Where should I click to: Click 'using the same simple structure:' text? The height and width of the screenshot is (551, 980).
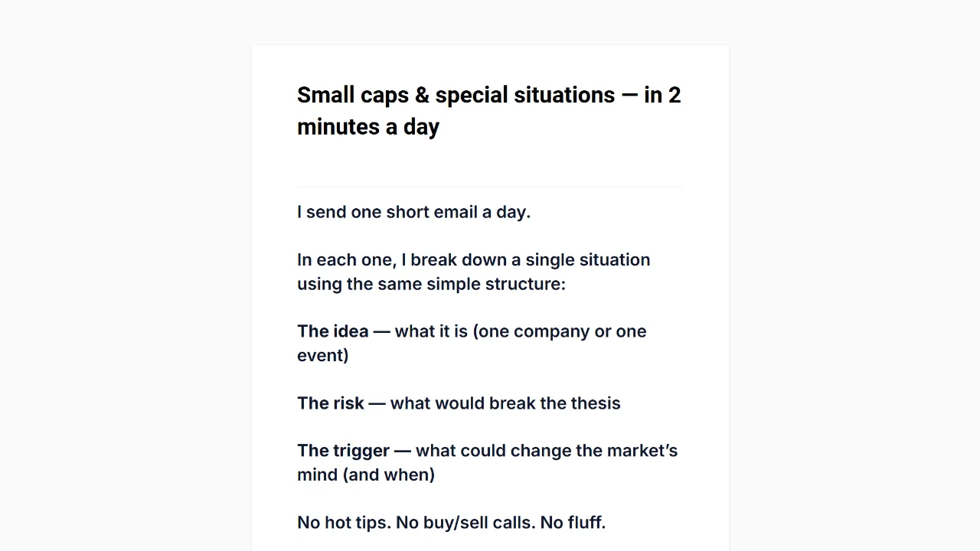pyautogui.click(x=431, y=284)
